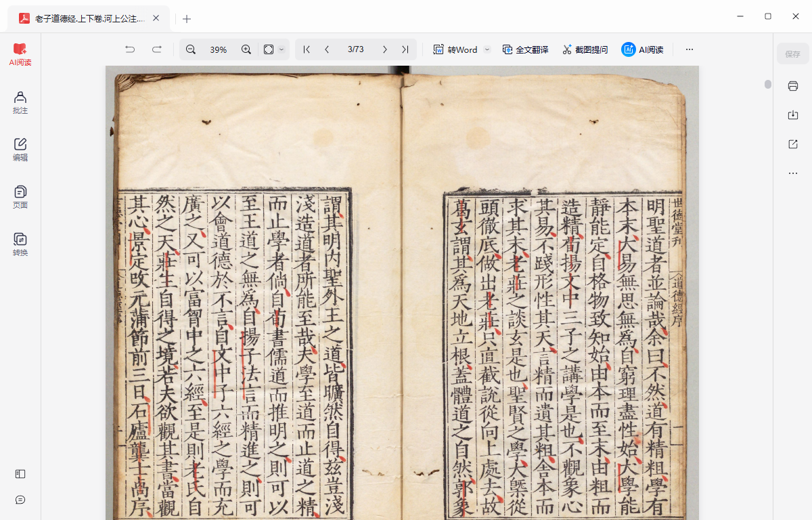The height and width of the screenshot is (520, 812).
Task: Click the PDF file icon on tab
Action: tap(24, 19)
